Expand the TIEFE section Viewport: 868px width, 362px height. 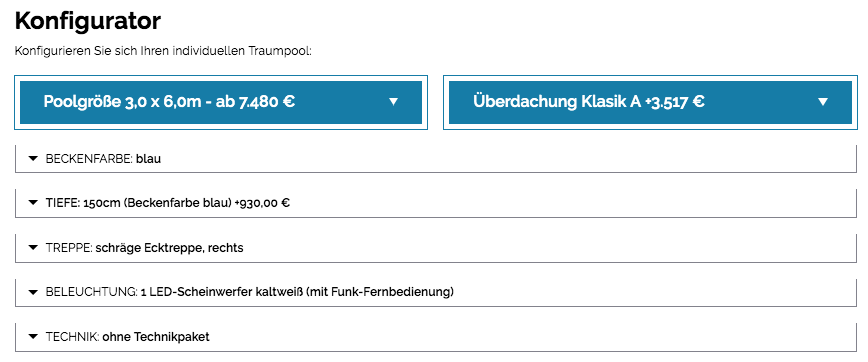tap(436, 203)
